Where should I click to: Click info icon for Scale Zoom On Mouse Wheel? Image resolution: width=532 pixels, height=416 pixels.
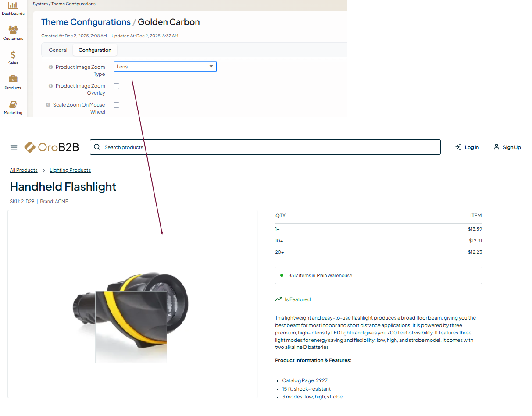48,105
